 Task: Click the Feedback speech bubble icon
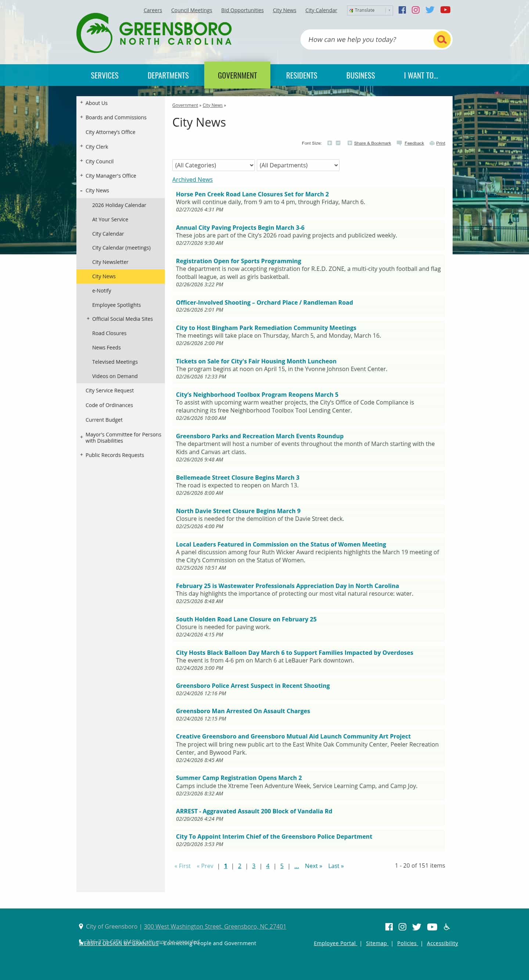coord(399,143)
